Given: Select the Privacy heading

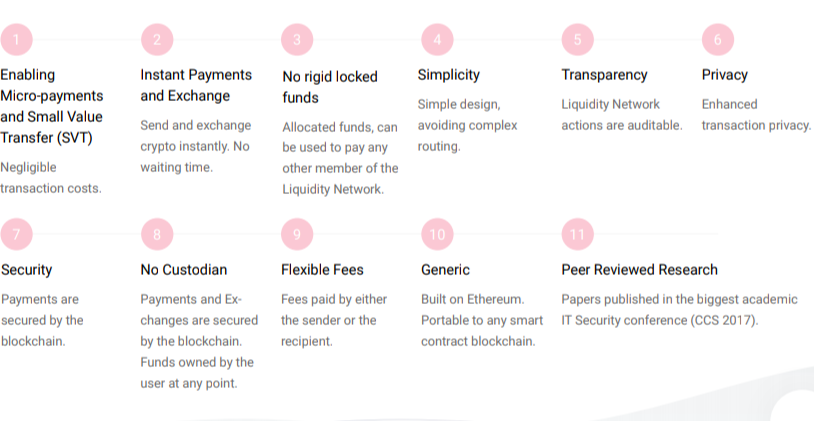Looking at the screenshot, I should [724, 75].
